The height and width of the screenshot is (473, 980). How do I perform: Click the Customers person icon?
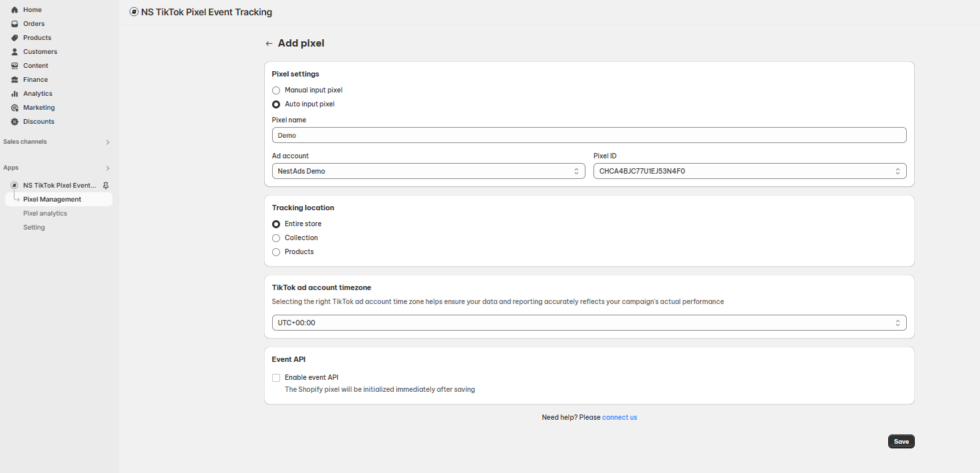(15, 52)
